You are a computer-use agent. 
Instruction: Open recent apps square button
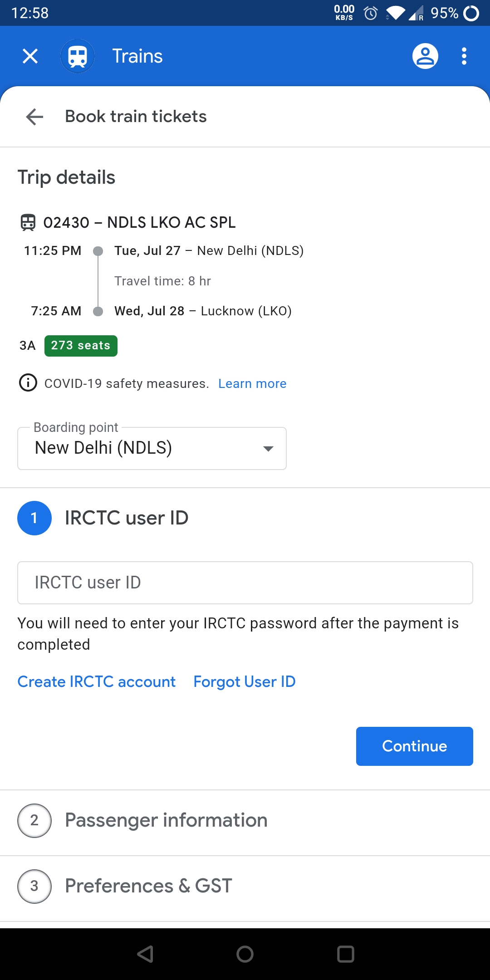coord(345,954)
